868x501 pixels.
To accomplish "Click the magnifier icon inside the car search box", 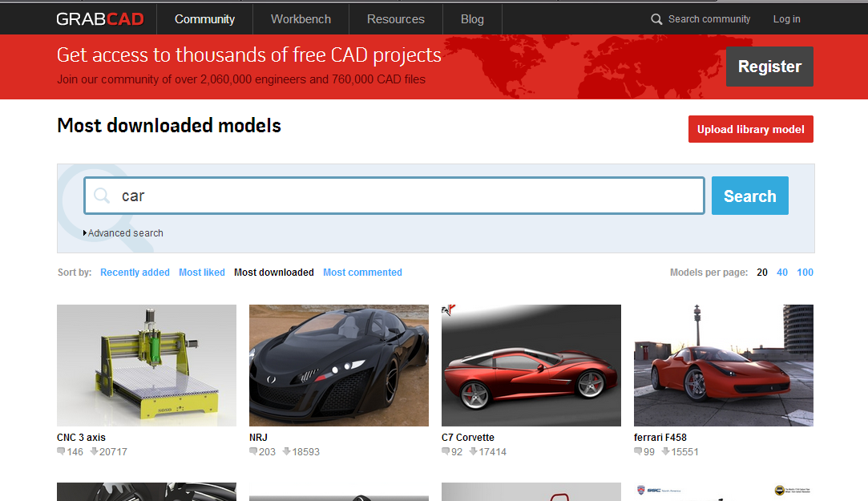I will 102,196.
